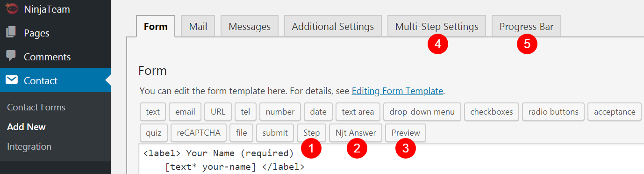The image size is (644, 174).
Task: Add a radio buttons tag
Action: pyautogui.click(x=553, y=112)
